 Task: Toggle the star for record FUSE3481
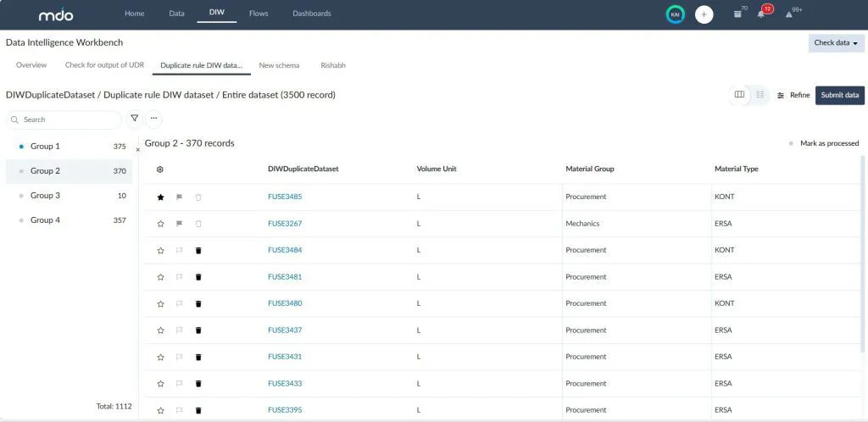pyautogui.click(x=160, y=277)
